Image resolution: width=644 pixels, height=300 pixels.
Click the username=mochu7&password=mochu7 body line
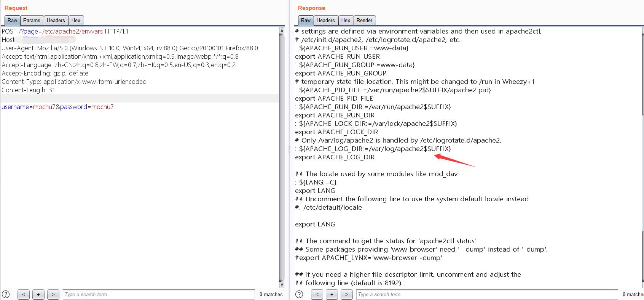point(57,107)
